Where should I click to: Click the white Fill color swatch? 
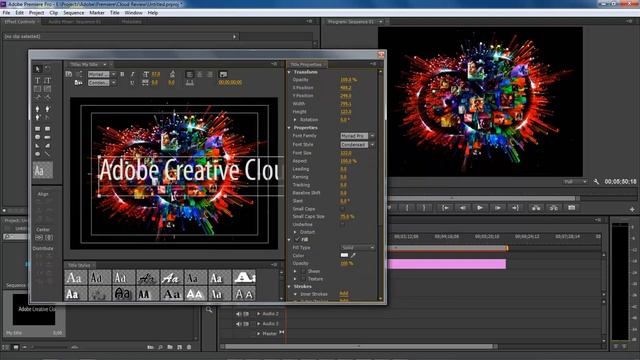point(344,256)
